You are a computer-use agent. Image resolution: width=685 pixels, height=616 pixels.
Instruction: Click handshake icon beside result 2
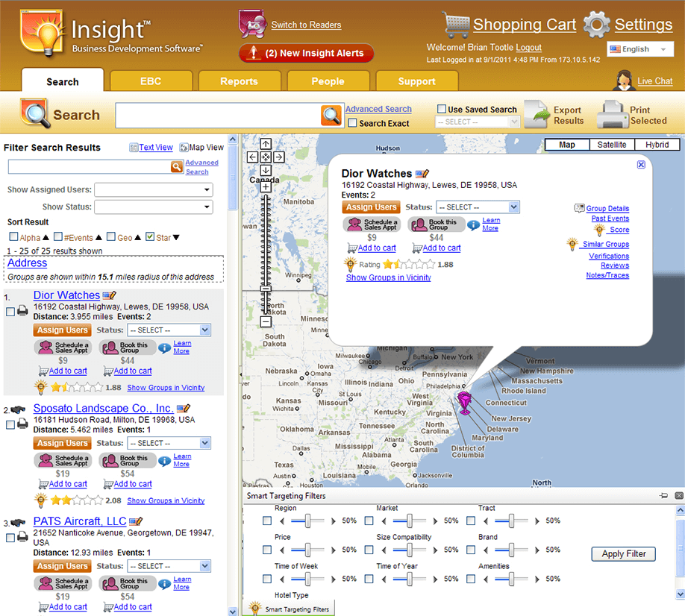[18, 409]
